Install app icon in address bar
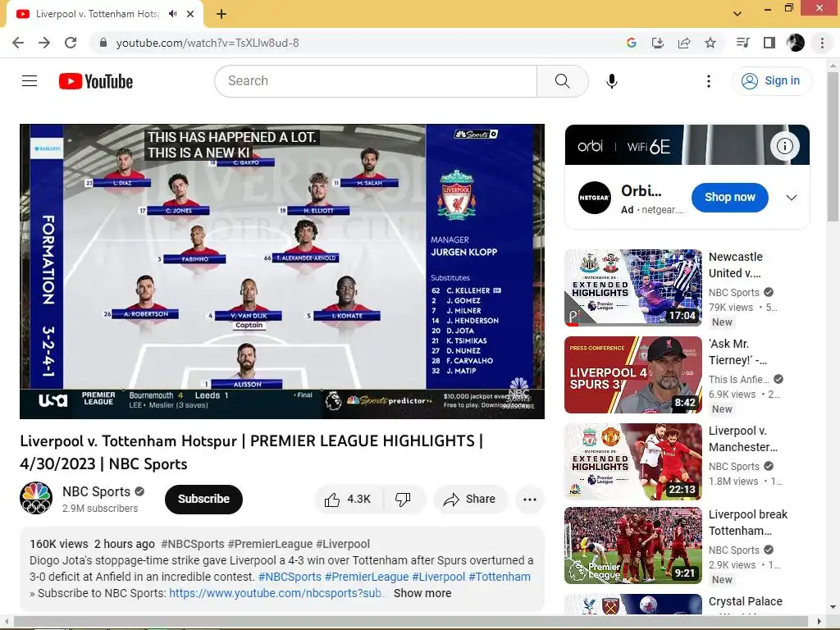The image size is (840, 630). click(x=657, y=43)
